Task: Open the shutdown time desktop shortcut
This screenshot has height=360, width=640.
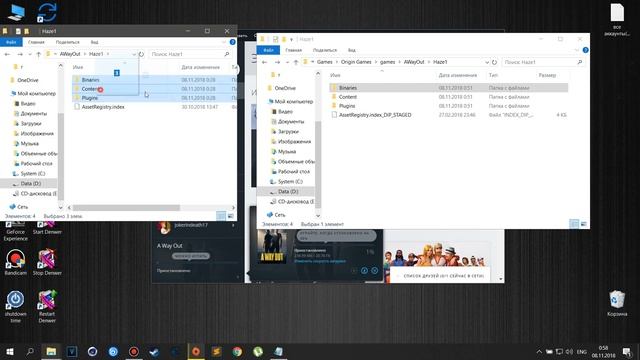Action: [x=16, y=306]
